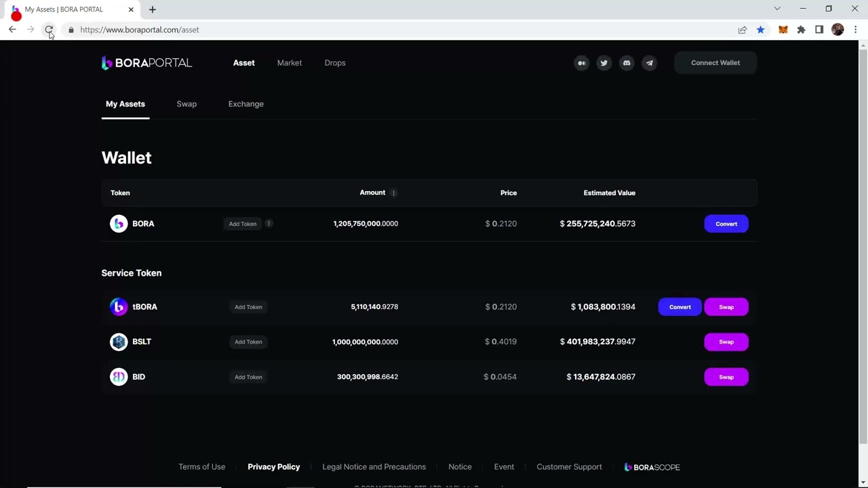Open the Asset menu item
This screenshot has width=868, height=488.
coord(244,63)
